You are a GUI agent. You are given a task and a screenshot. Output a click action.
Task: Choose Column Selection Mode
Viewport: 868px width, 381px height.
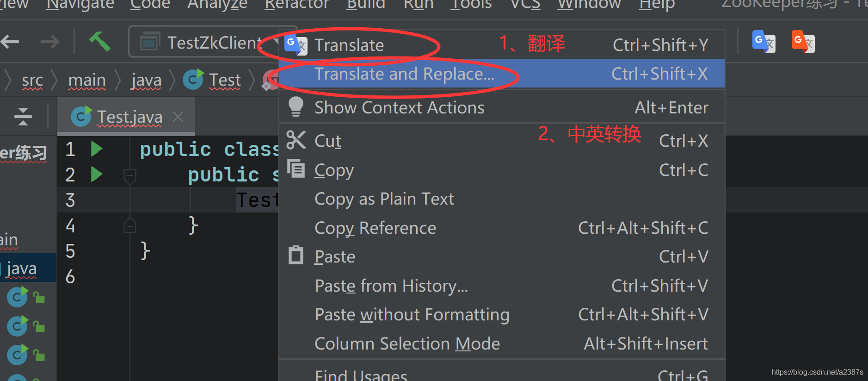pos(502,344)
